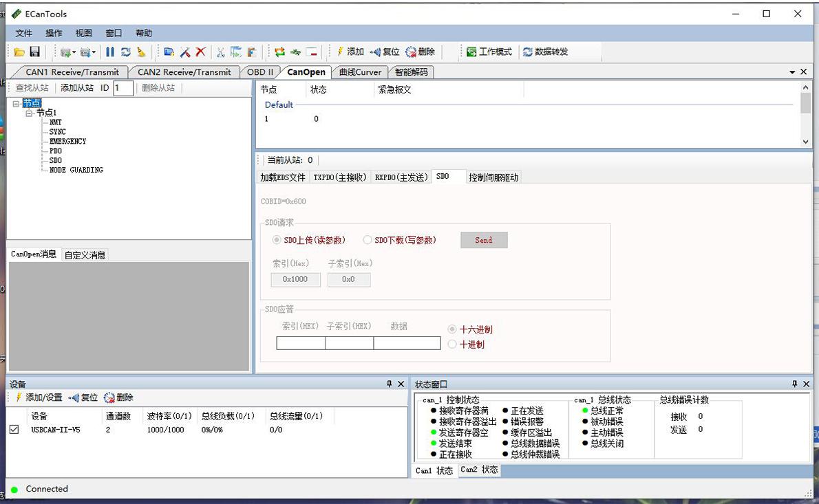Click the open file folder icon
819x504 pixels.
point(19,52)
